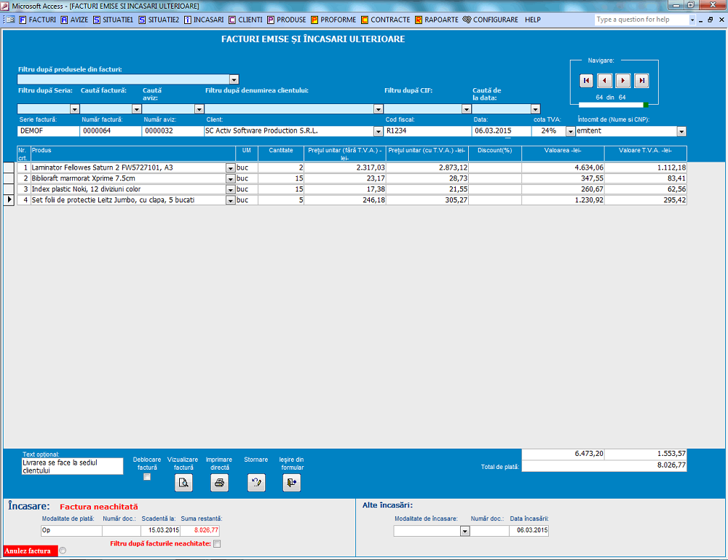Click the Stornare undo icon
Image resolution: width=728 pixels, height=560 pixels.
256,483
